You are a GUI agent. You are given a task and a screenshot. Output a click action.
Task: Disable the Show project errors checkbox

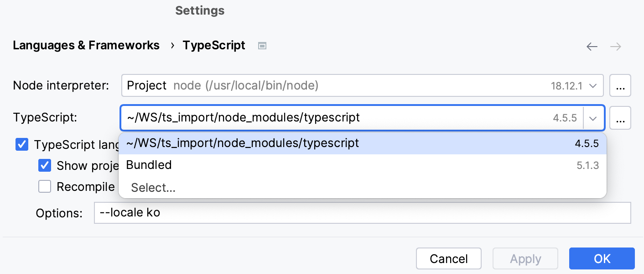pyautogui.click(x=44, y=165)
